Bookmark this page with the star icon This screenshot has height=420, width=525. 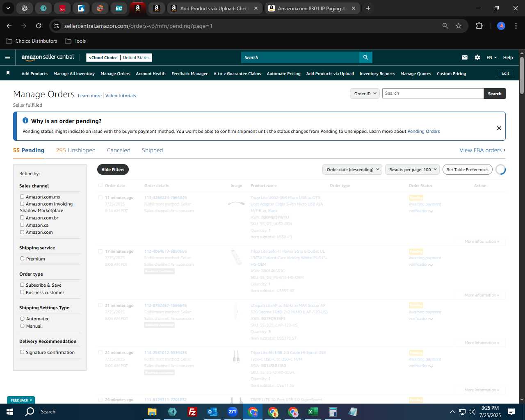click(x=459, y=26)
